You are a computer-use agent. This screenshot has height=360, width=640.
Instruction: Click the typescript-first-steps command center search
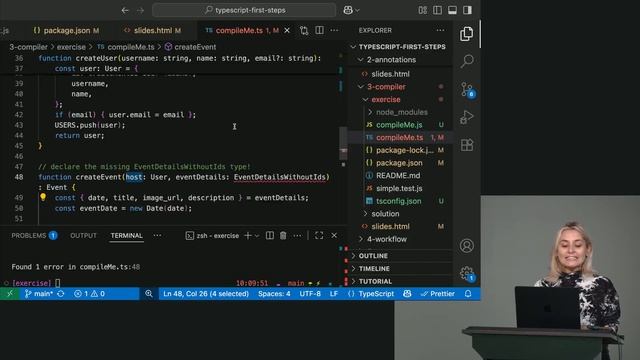(x=244, y=10)
